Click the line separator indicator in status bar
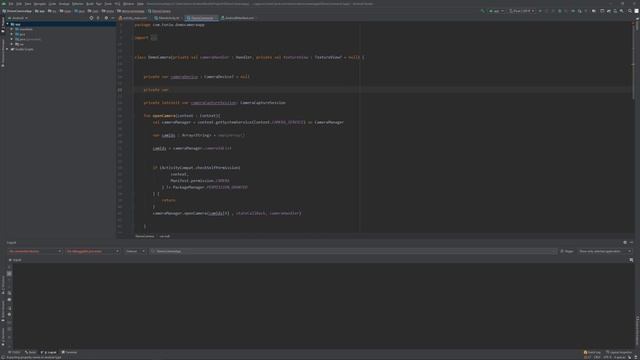The width and height of the screenshot is (640, 360). 597,357
